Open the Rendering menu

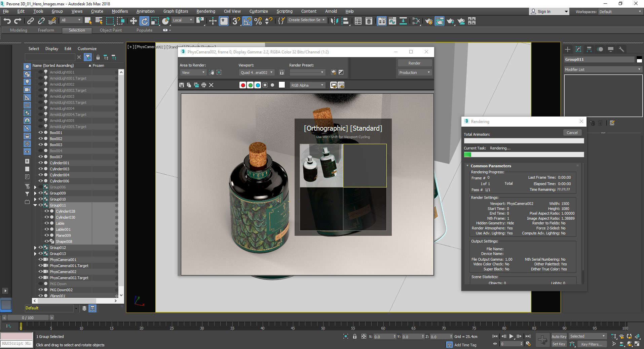tap(206, 11)
